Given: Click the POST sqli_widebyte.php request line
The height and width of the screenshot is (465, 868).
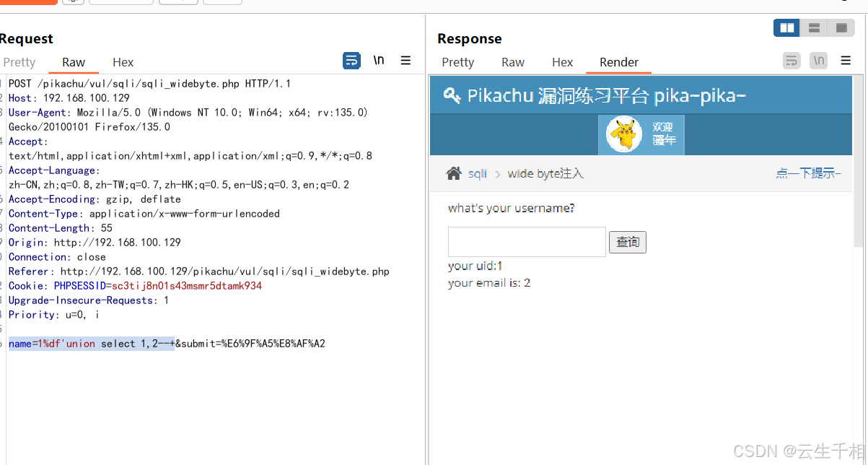Looking at the screenshot, I should (x=149, y=84).
